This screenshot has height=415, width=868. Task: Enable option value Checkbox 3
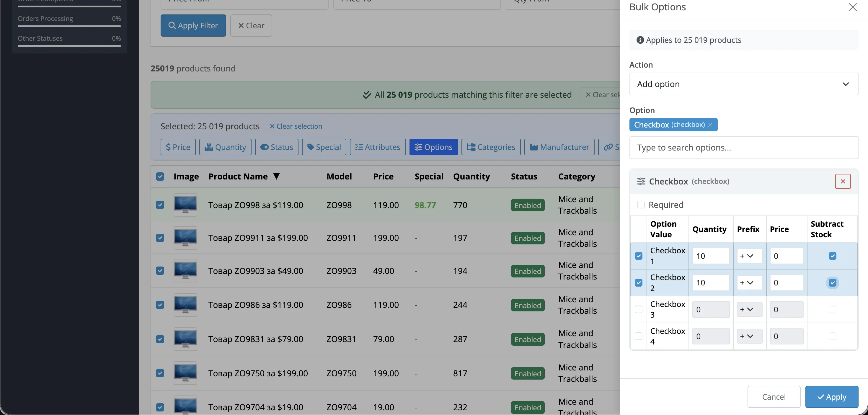tap(639, 309)
